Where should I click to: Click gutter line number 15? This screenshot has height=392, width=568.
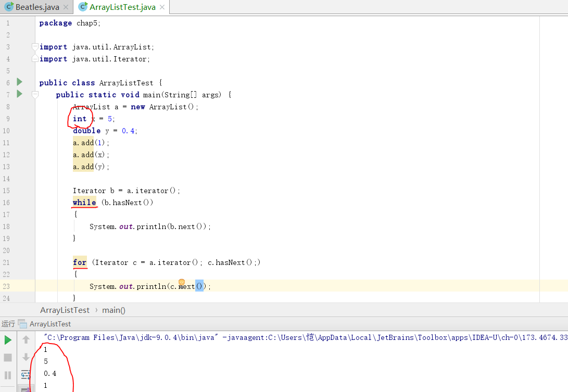pyautogui.click(x=6, y=191)
